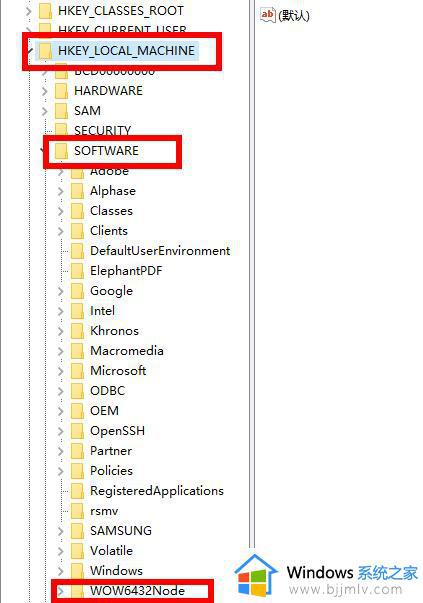Select the Google folder icon
Viewport: 423px width, 603px height.
[x=77, y=291]
